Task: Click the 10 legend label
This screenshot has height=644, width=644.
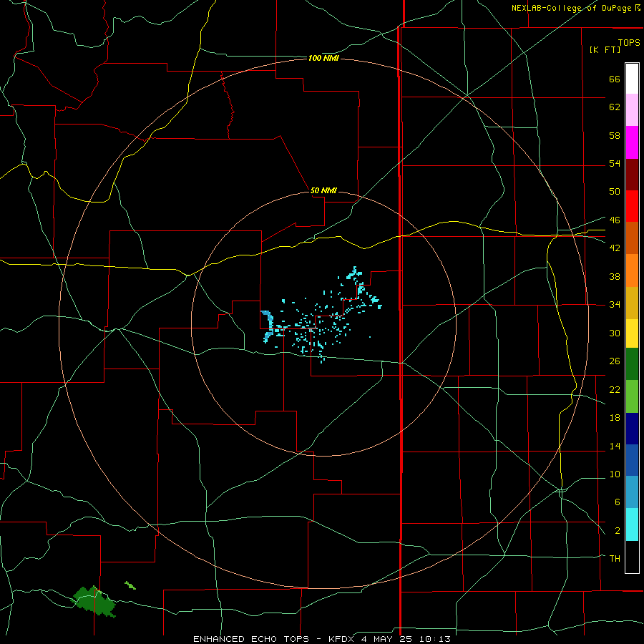Action: click(x=615, y=474)
